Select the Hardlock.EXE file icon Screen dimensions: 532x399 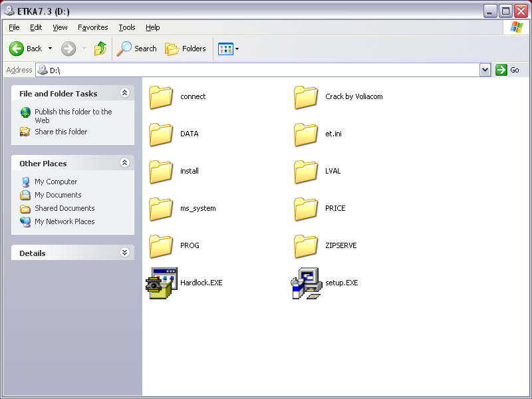(161, 283)
